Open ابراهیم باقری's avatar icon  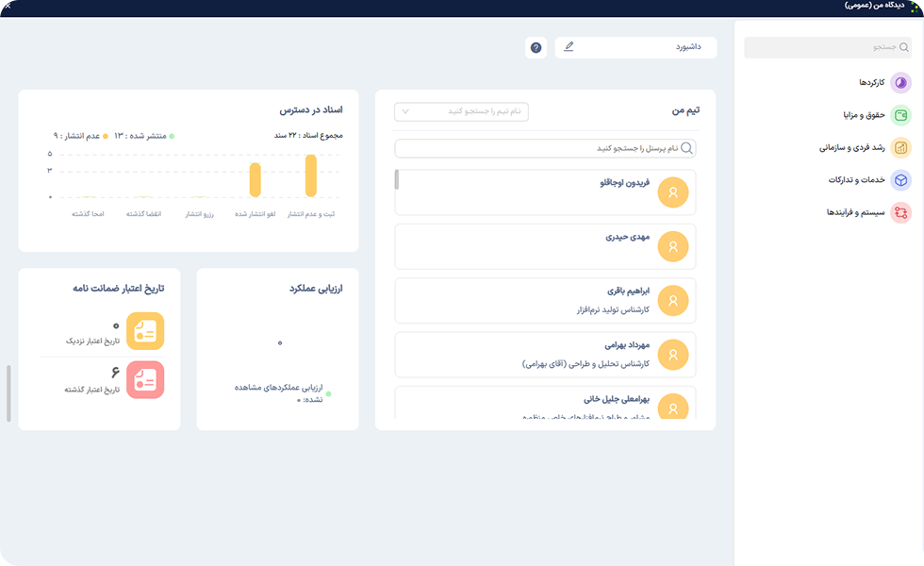(x=673, y=301)
